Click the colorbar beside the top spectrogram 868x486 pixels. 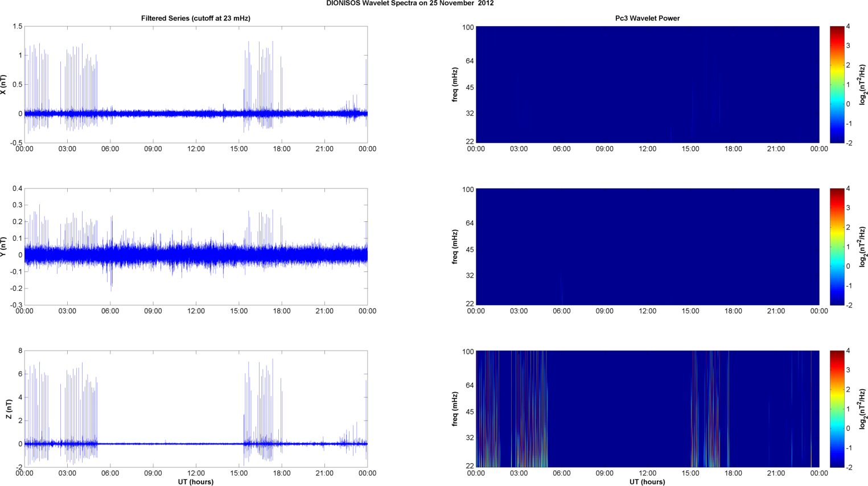[837, 85]
